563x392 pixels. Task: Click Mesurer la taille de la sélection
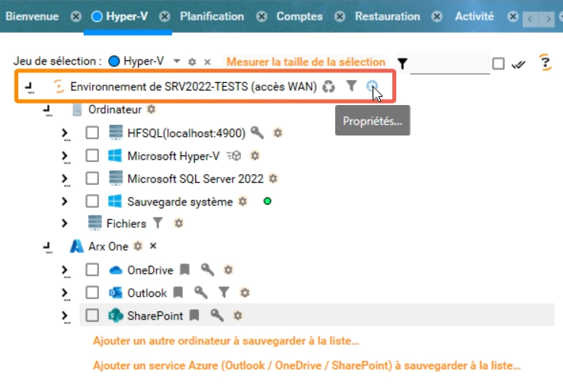coord(305,62)
